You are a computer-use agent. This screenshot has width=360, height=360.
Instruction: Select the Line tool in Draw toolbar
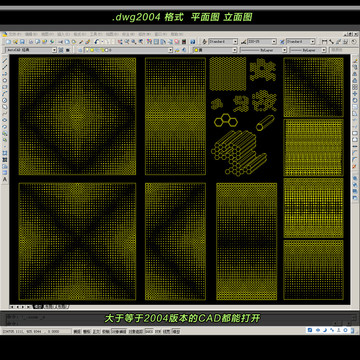coord(5,61)
